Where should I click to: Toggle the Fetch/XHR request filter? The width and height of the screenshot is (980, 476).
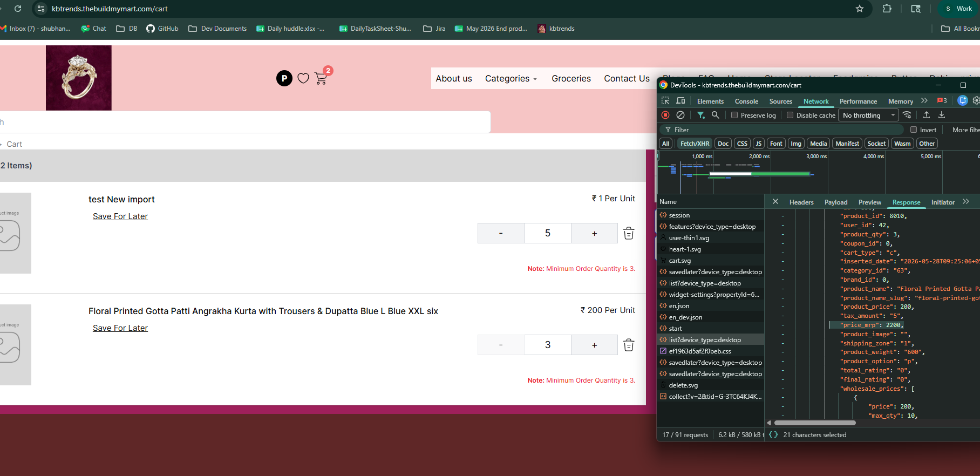[695, 144]
